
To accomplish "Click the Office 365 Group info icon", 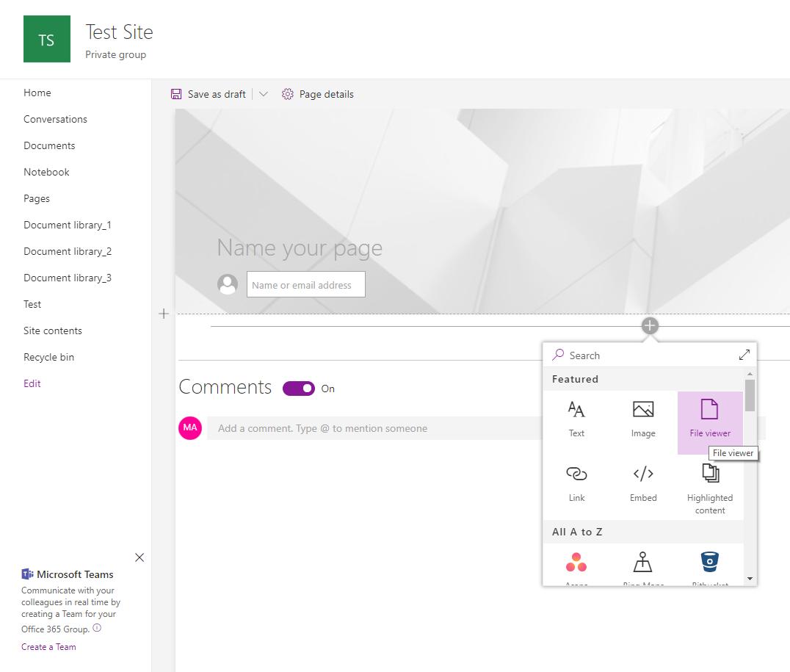I will (x=97, y=628).
